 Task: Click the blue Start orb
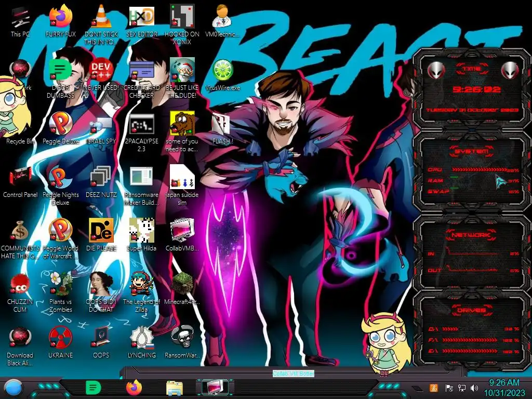14,388
